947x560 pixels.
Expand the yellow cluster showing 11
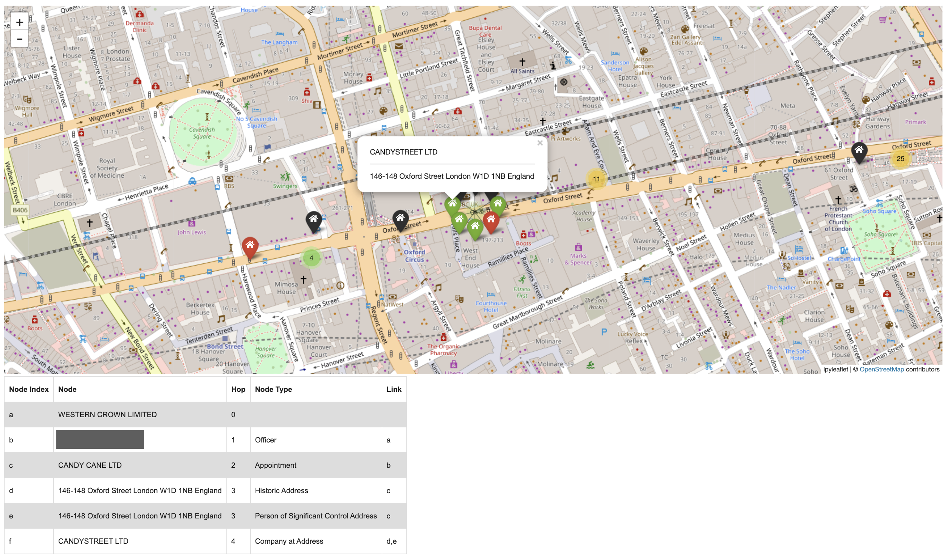596,179
